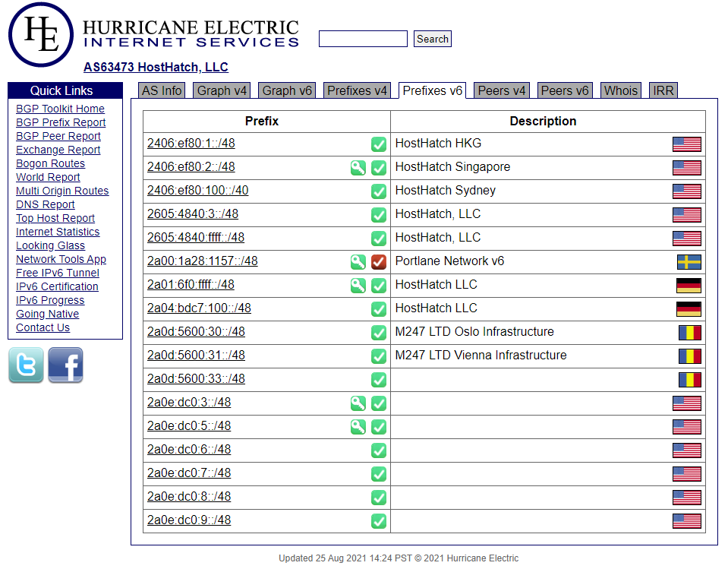Screen dimensions: 728x569
Task: Open AS63473 HostHatch, LLC heading link
Action: tap(156, 68)
